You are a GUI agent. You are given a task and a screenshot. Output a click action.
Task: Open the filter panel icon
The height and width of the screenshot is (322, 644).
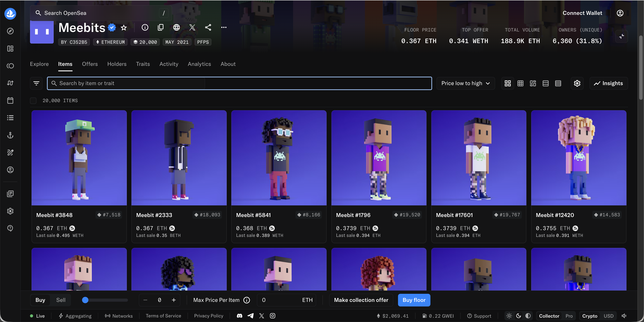[x=36, y=83]
